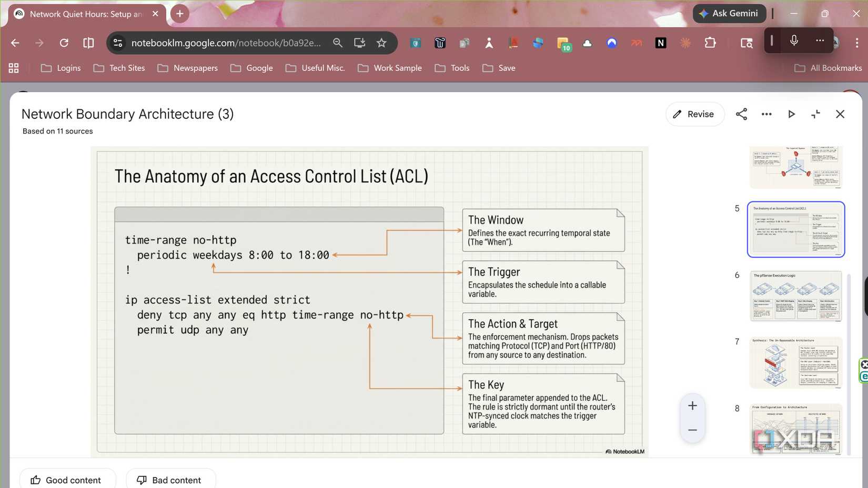The image size is (868, 488).
Task: Rate the slide as Bad content
Action: 170,480
